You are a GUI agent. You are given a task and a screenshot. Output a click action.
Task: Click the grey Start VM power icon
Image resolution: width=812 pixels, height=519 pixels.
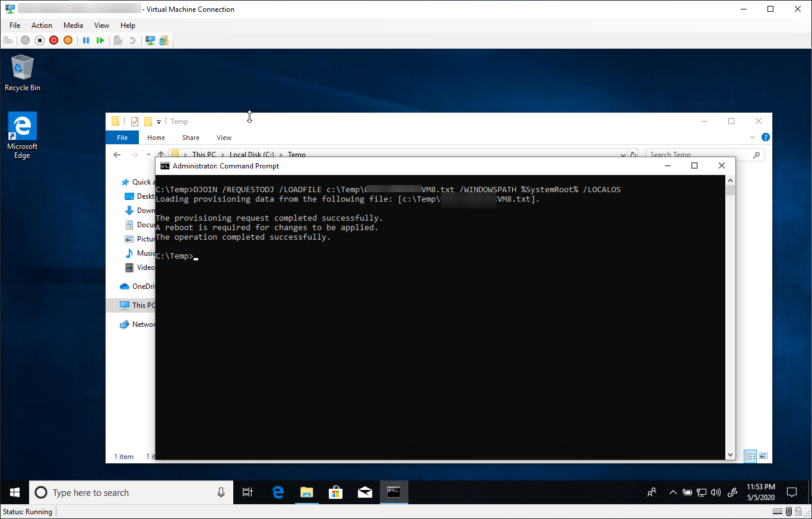click(x=25, y=40)
